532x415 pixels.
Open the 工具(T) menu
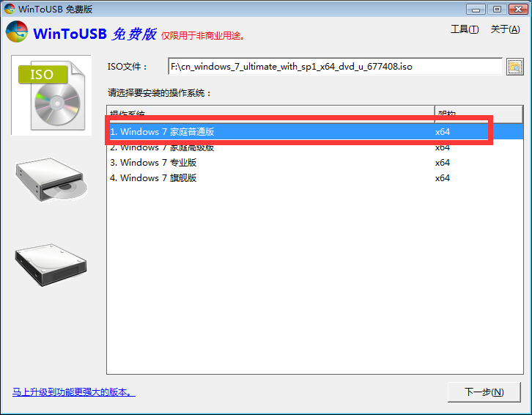tap(465, 29)
